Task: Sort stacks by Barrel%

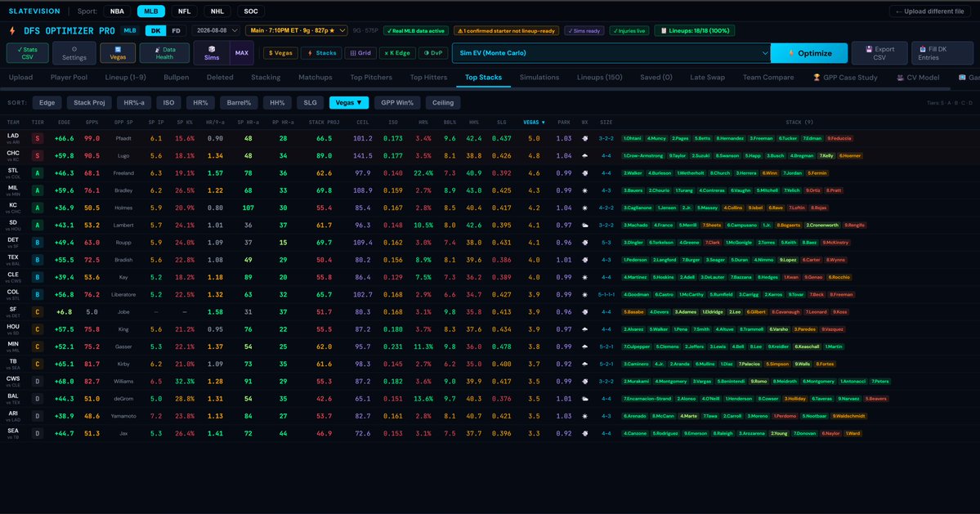Action: click(239, 102)
